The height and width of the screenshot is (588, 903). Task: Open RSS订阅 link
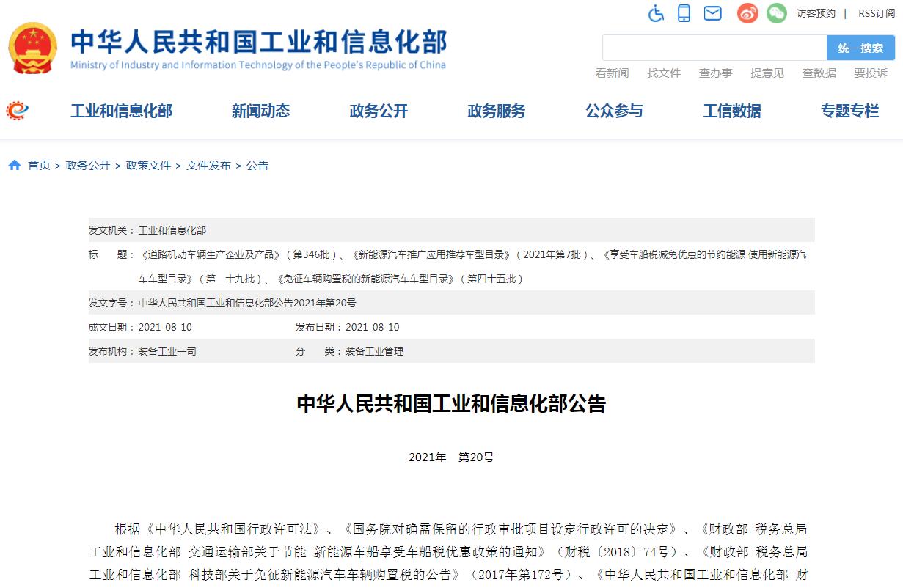point(877,13)
